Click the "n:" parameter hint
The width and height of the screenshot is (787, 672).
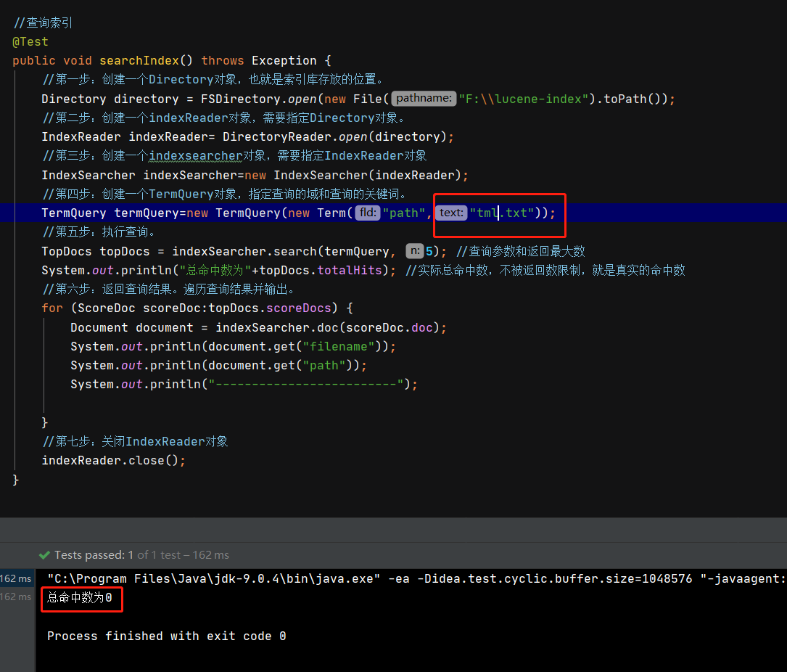[x=415, y=250]
